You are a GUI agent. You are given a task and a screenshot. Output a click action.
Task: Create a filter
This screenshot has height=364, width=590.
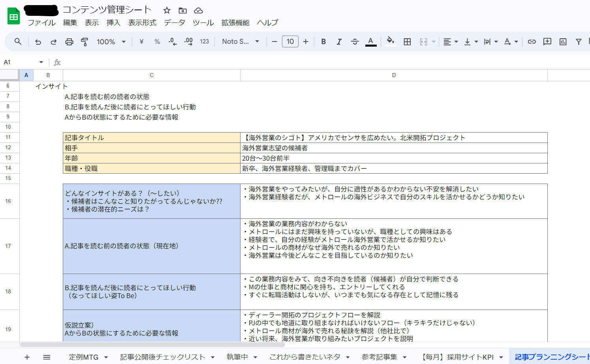tap(579, 41)
